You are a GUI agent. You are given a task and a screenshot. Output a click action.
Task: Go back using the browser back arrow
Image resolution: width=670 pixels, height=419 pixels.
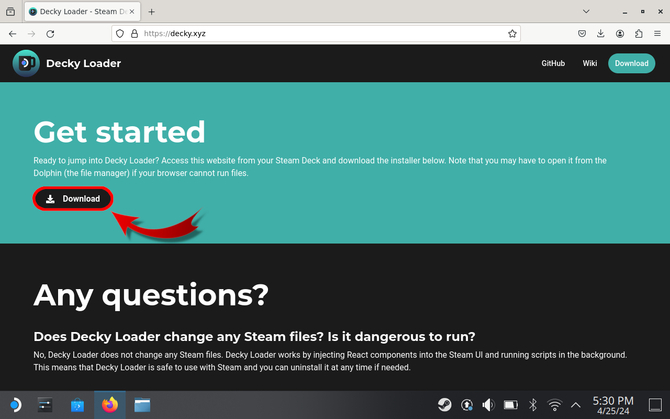pyautogui.click(x=12, y=33)
